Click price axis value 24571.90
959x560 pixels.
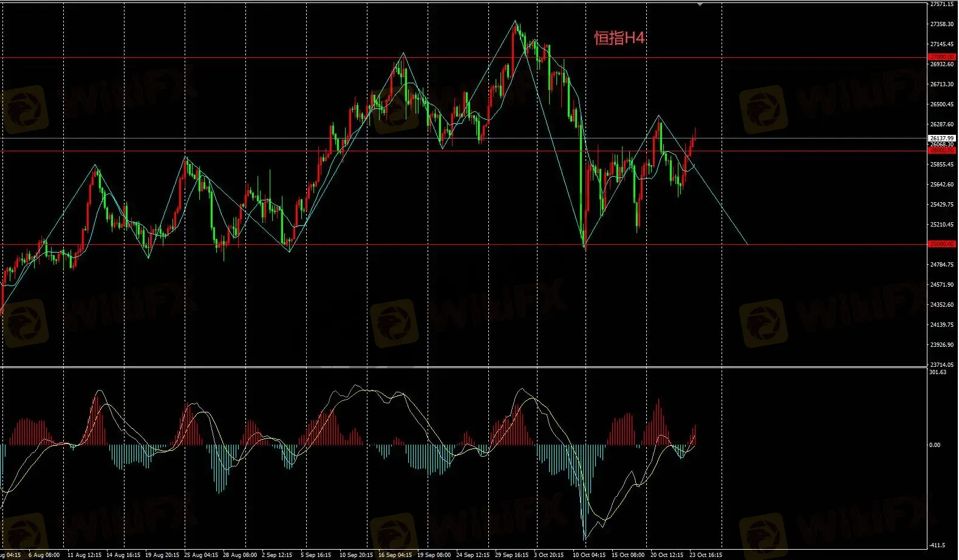942,285
